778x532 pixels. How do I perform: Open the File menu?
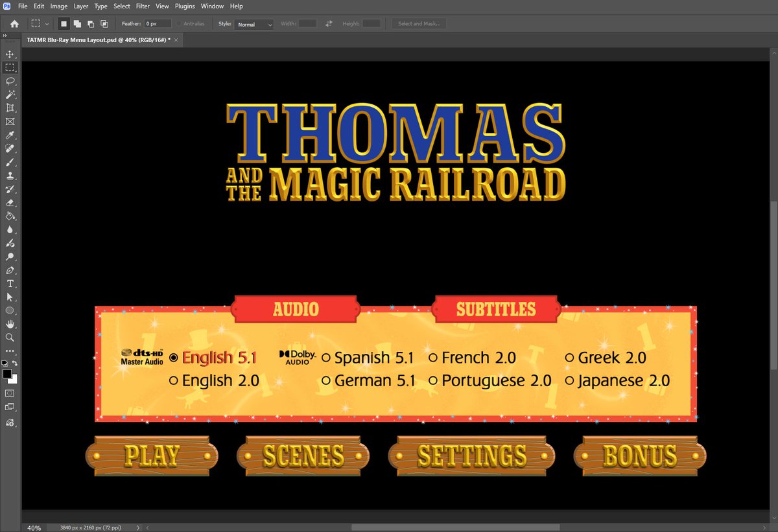click(23, 6)
